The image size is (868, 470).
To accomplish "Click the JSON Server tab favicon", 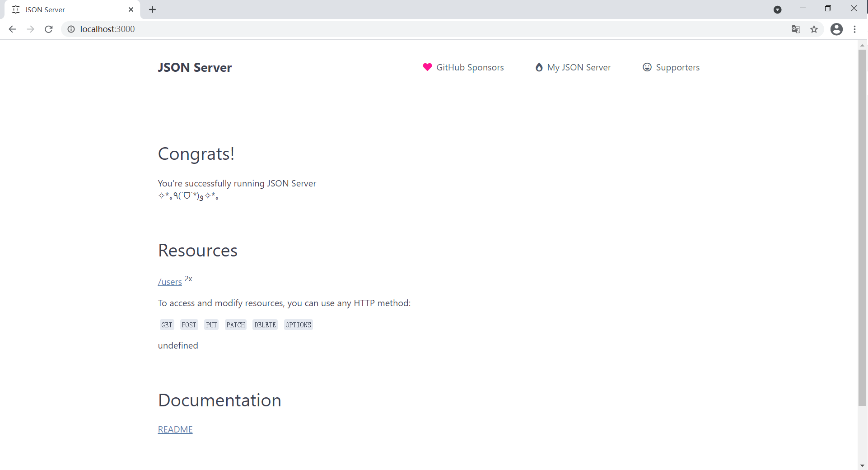I will point(16,9).
